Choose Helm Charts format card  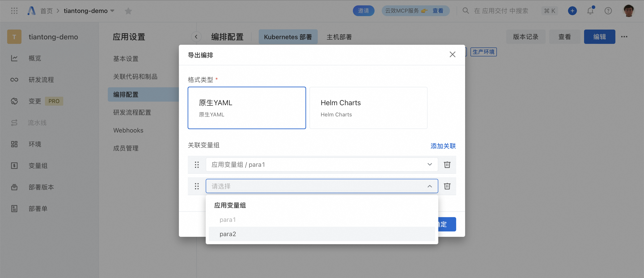click(x=368, y=108)
